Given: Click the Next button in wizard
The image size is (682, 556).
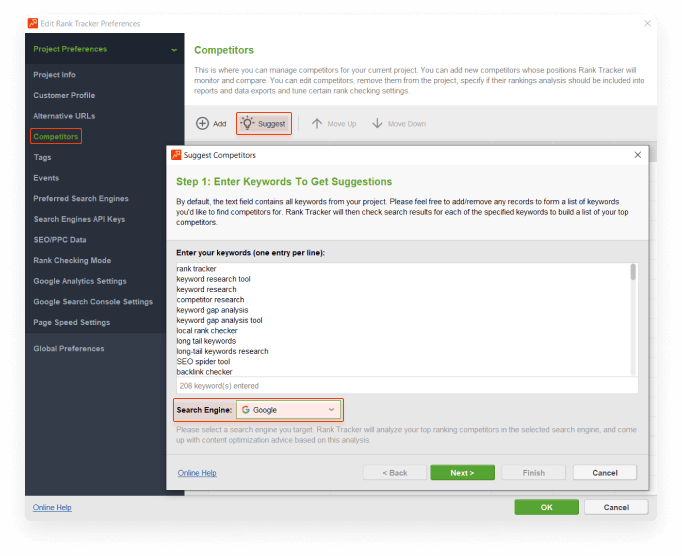Looking at the screenshot, I should tap(462, 472).
